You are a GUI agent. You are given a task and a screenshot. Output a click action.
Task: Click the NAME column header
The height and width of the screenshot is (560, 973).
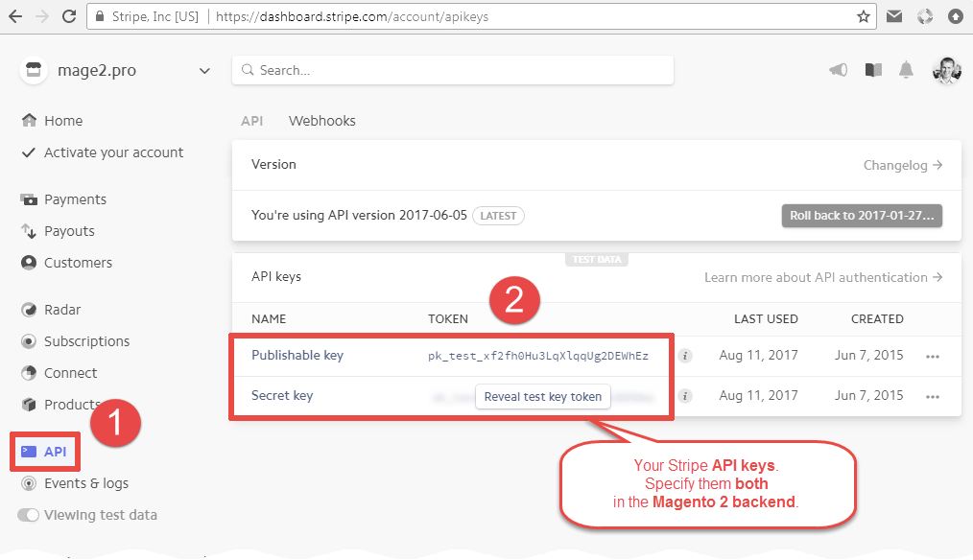269,318
